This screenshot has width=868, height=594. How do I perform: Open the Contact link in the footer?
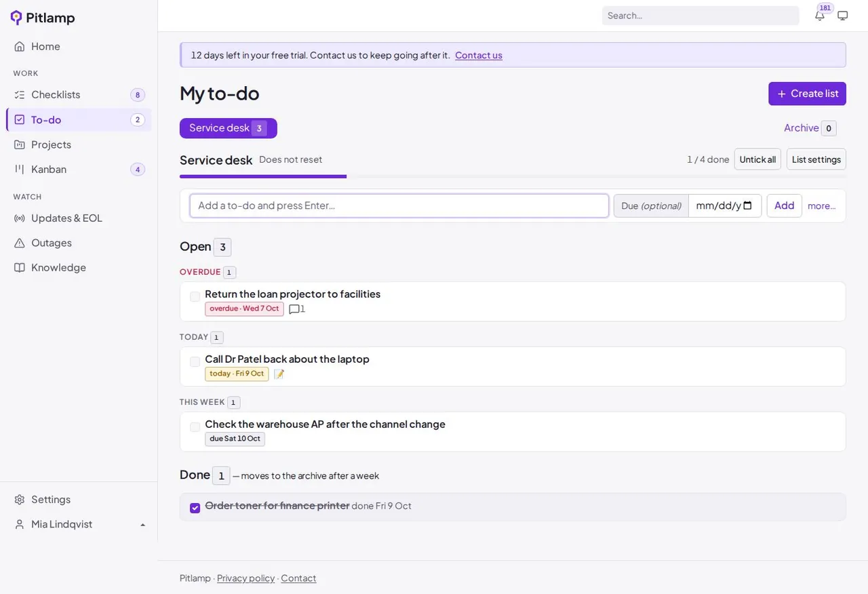click(x=298, y=578)
